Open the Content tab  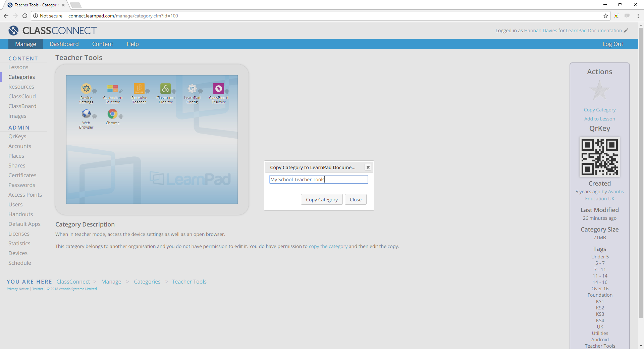(103, 44)
